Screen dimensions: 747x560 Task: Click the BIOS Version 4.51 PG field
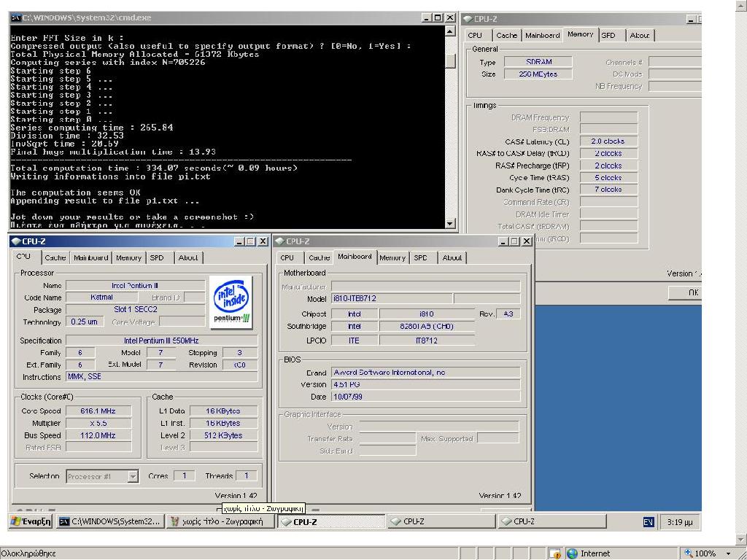click(426, 384)
